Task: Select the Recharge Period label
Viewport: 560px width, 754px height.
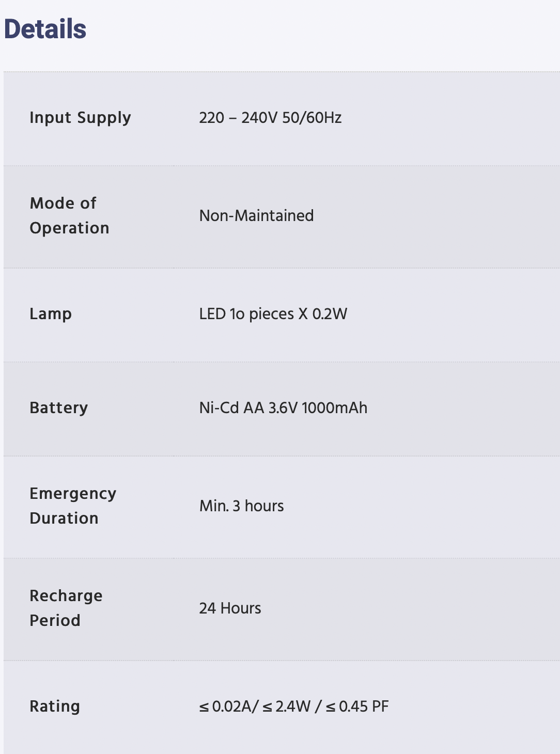Action: (x=66, y=608)
